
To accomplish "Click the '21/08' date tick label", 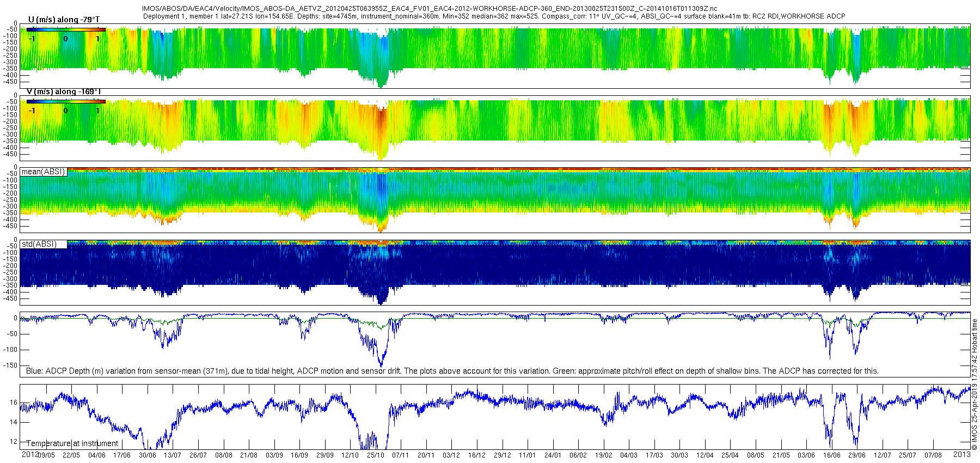I will click(x=249, y=455).
